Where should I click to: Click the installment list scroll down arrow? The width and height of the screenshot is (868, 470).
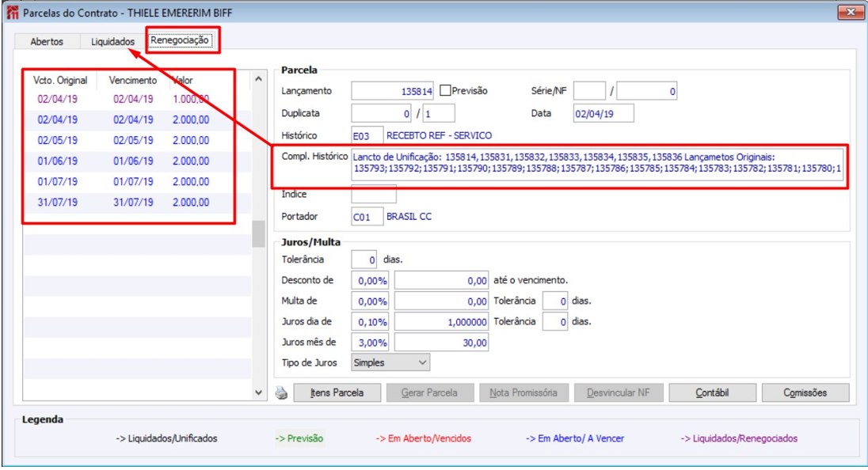(x=258, y=392)
